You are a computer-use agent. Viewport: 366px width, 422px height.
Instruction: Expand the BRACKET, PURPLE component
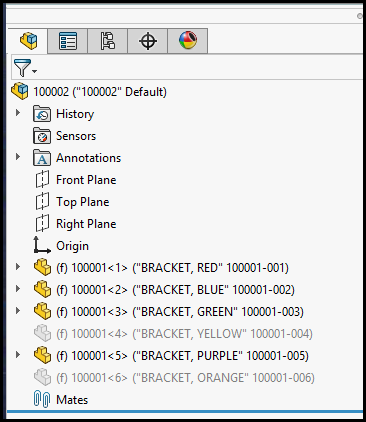click(x=18, y=355)
